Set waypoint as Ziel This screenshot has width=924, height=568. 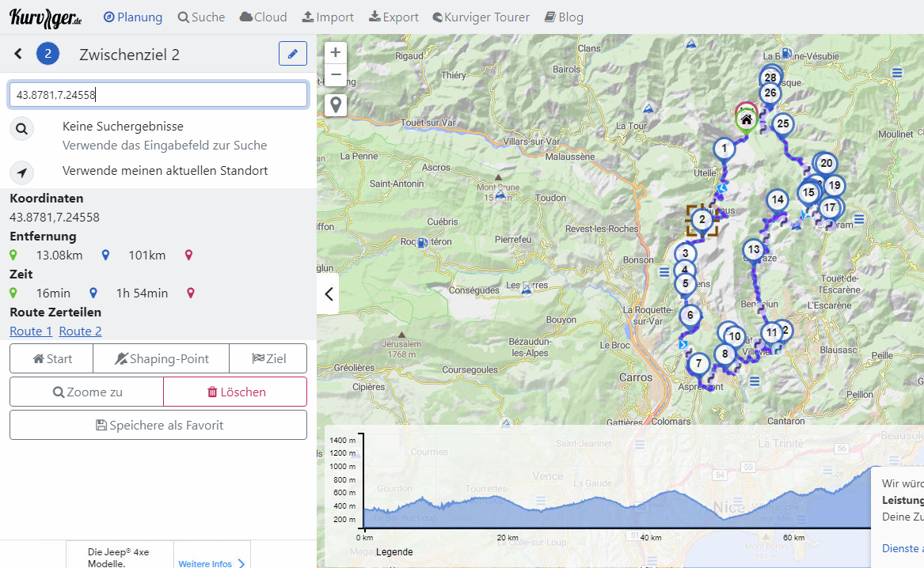(x=268, y=358)
